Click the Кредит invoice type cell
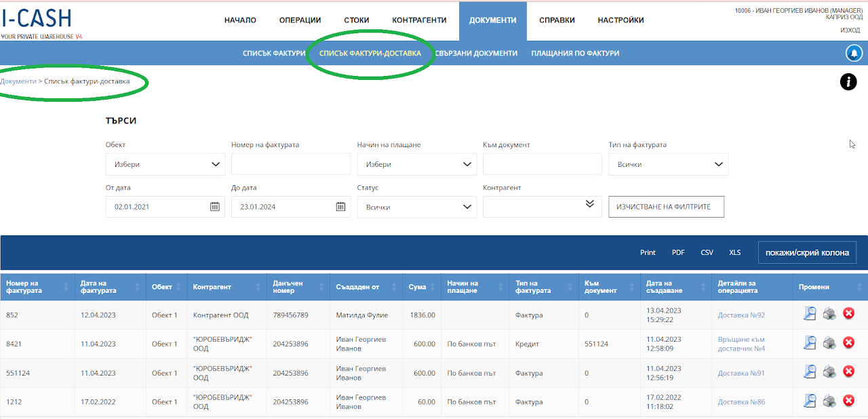 coord(543,344)
